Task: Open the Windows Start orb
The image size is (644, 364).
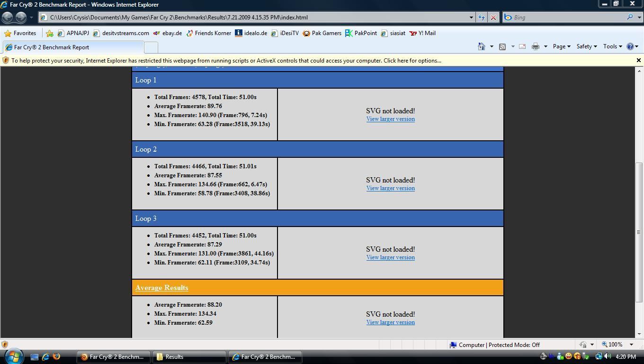Action: coord(13,356)
